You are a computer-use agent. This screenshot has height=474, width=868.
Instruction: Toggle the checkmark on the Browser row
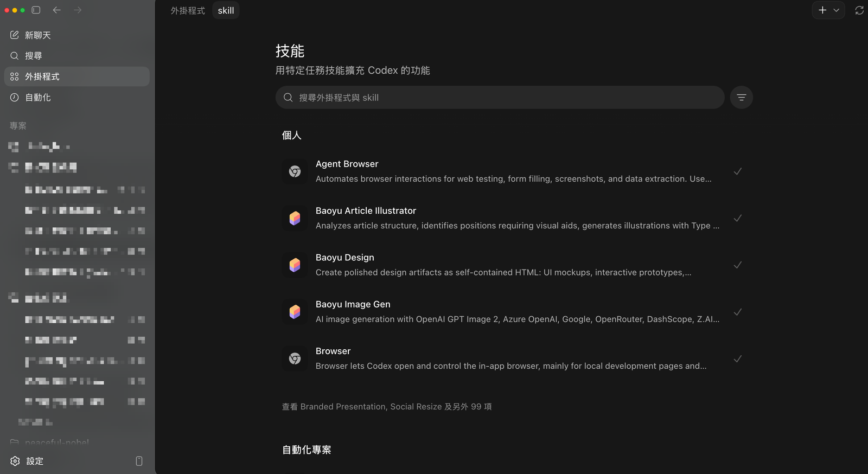pyautogui.click(x=738, y=358)
